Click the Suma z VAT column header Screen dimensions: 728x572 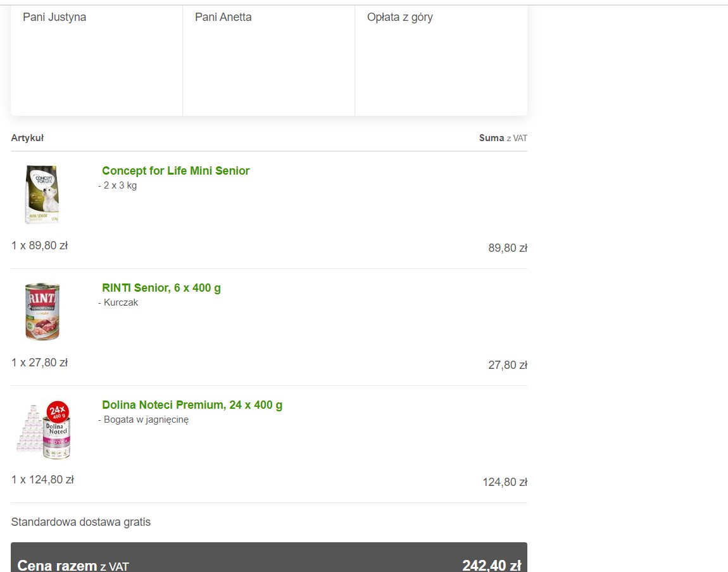coord(503,138)
